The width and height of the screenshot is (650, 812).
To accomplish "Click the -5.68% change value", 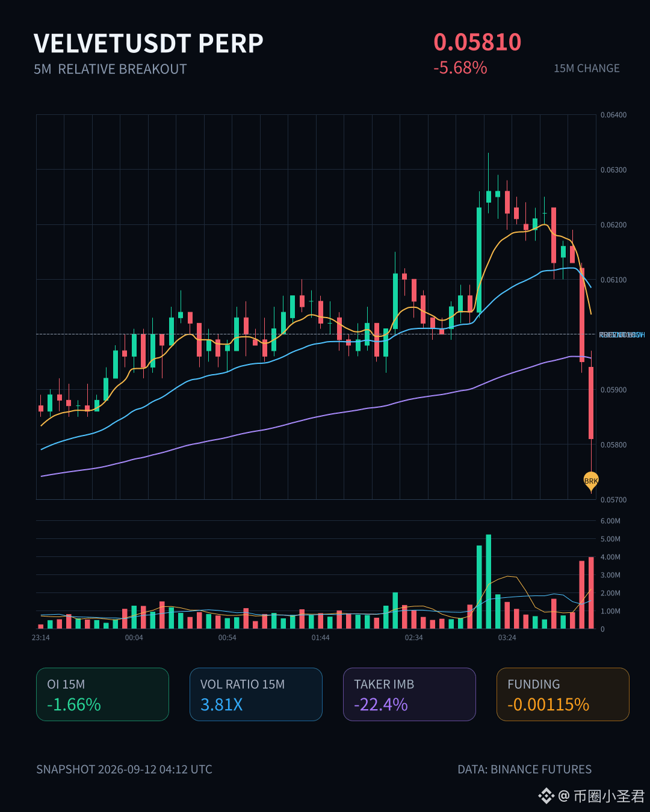I will coord(460,68).
